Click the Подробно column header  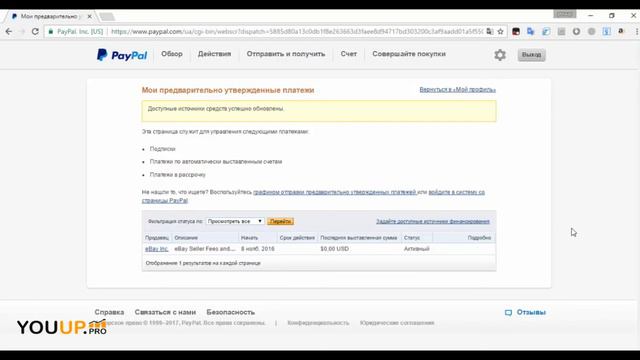tap(479, 238)
